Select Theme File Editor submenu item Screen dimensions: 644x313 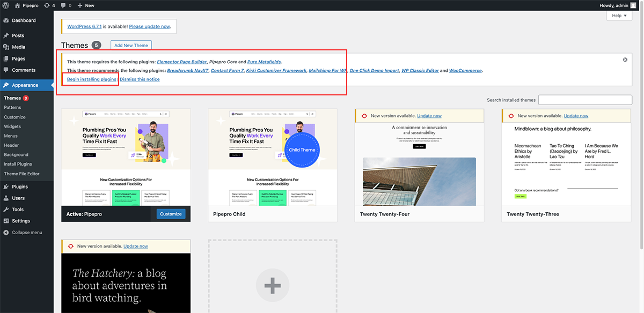22,174
